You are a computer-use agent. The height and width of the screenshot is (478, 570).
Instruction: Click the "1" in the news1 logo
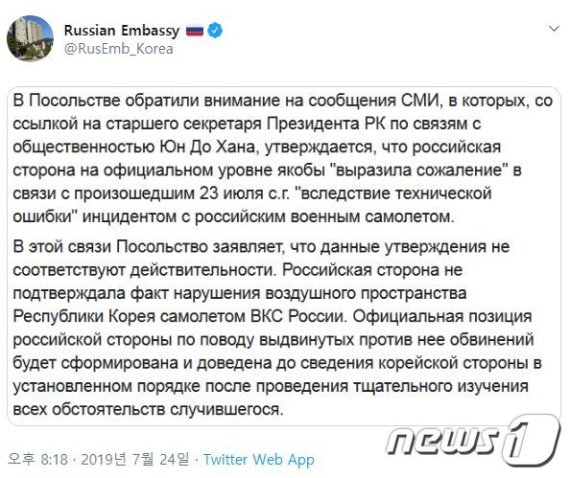pyautogui.click(x=532, y=441)
